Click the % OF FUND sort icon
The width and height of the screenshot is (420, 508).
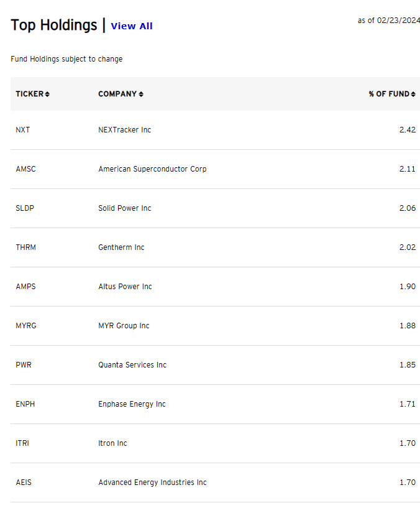click(413, 95)
